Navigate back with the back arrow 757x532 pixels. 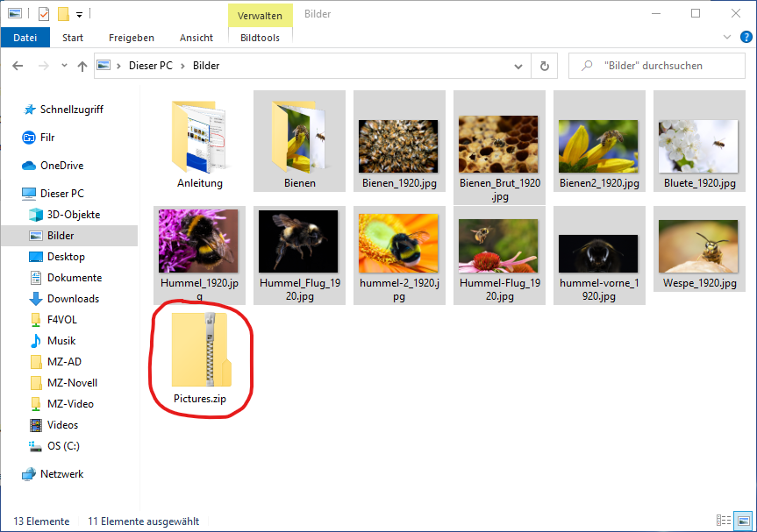point(18,66)
